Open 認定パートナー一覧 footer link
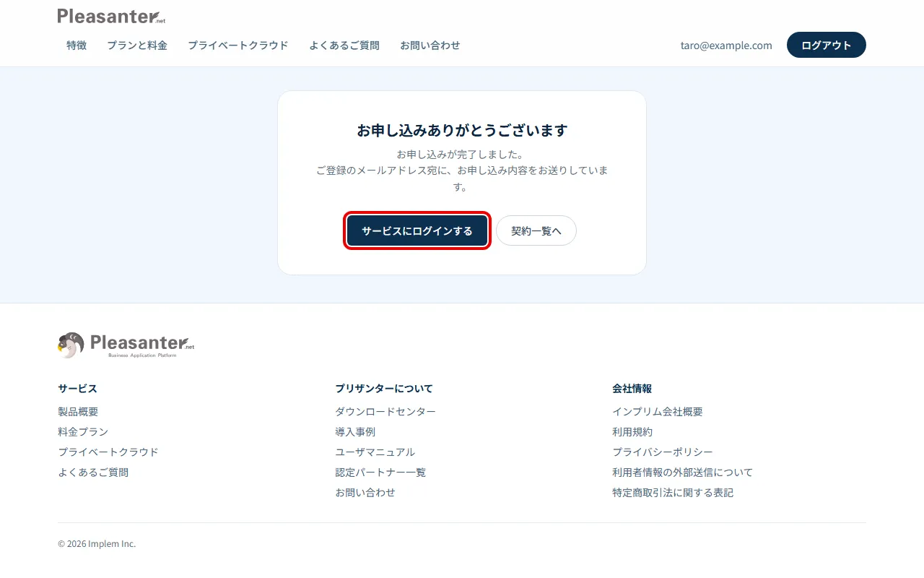 click(380, 473)
